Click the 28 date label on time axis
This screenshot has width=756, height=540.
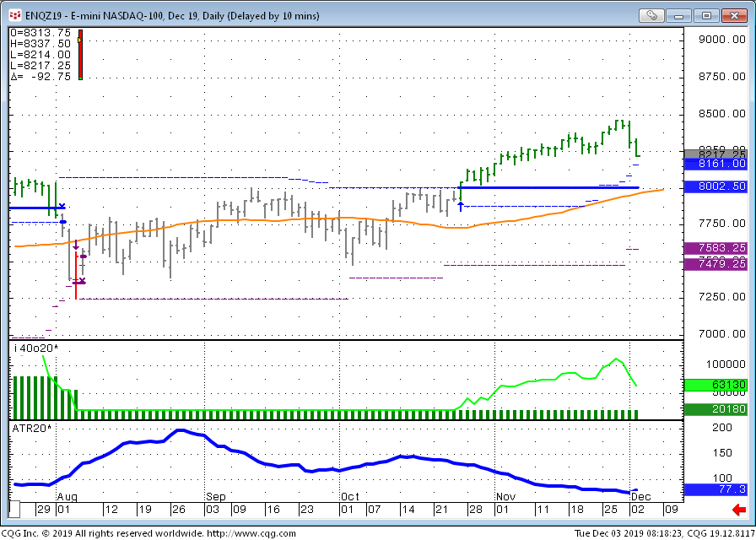click(x=475, y=509)
